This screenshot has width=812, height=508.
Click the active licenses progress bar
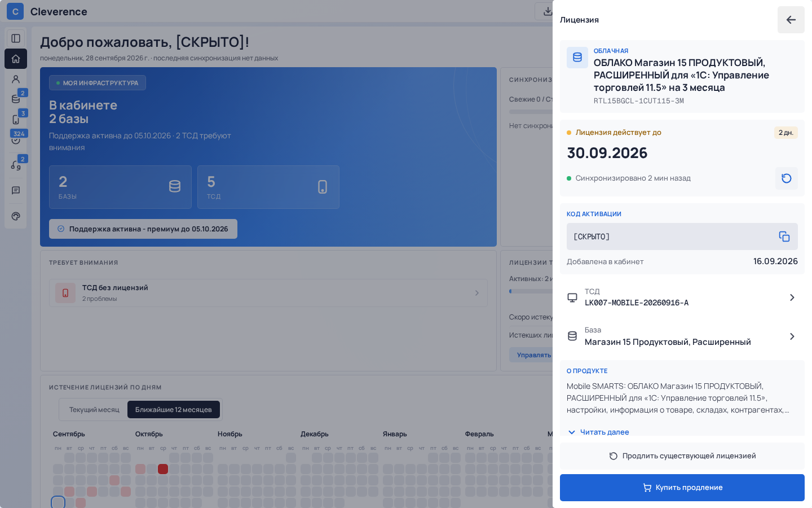point(531,291)
